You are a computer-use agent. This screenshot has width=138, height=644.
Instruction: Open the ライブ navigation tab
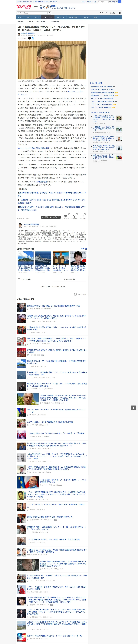click(37, 17)
